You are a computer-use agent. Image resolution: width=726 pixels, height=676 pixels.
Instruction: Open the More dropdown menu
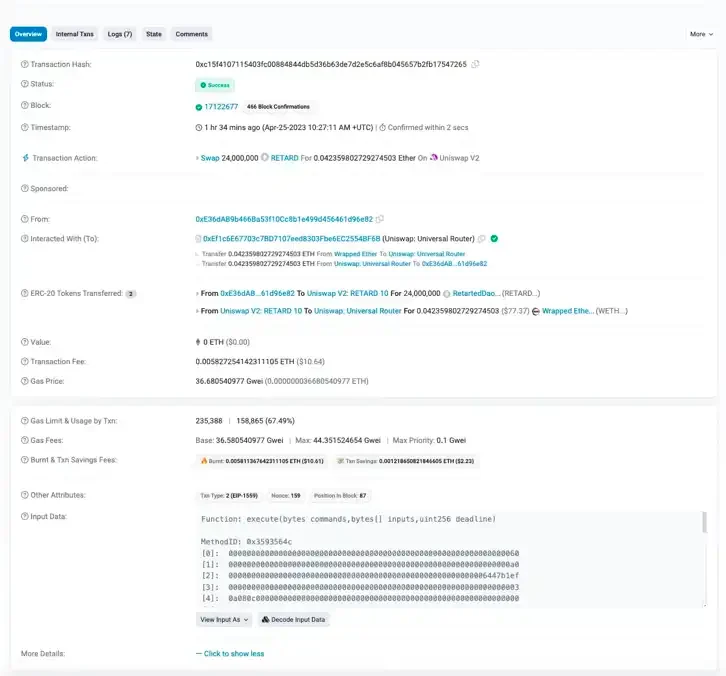(700, 34)
